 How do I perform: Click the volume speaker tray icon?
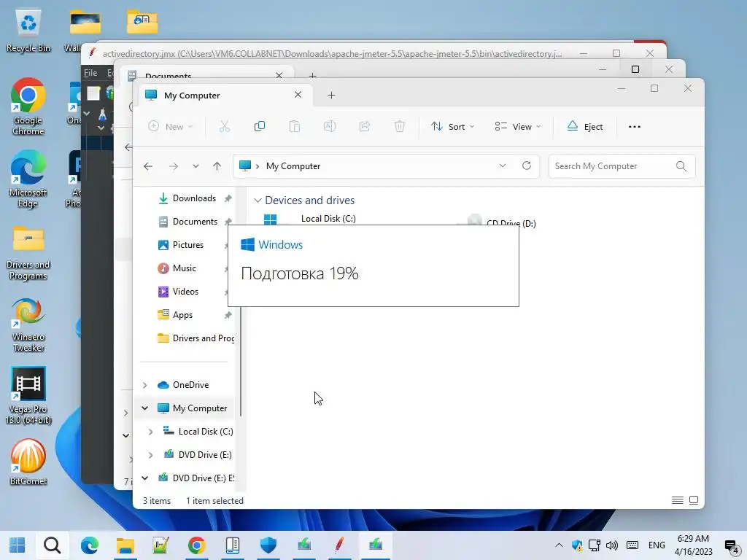pos(612,545)
